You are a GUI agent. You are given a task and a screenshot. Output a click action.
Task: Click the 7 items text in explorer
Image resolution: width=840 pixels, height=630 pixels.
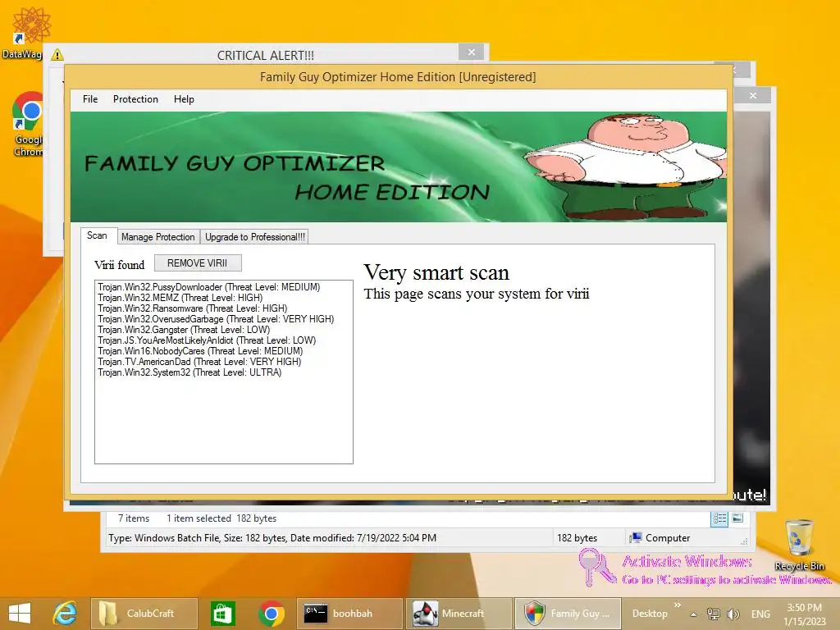[x=134, y=518]
